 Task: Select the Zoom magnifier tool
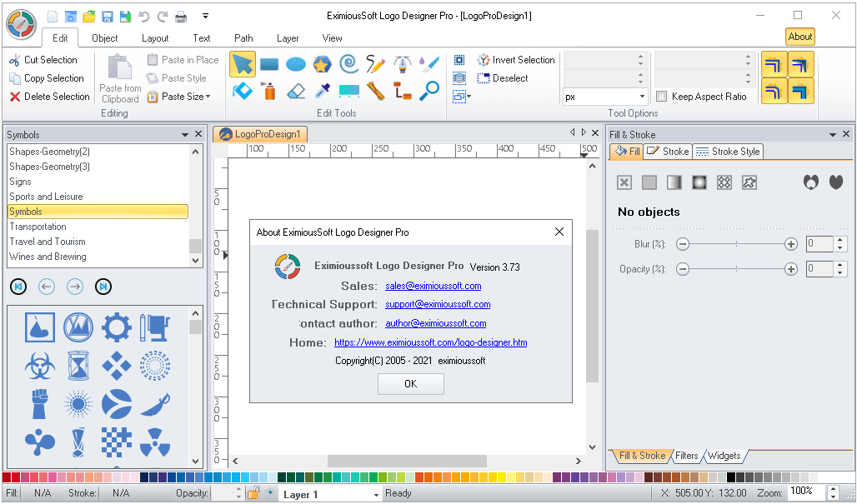[429, 91]
